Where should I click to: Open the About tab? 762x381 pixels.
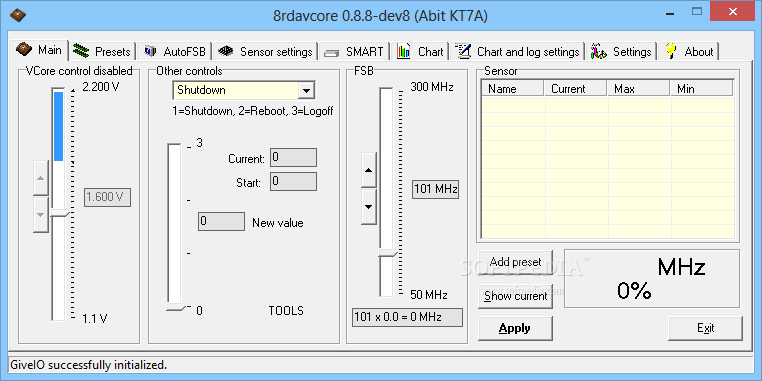pyautogui.click(x=689, y=51)
